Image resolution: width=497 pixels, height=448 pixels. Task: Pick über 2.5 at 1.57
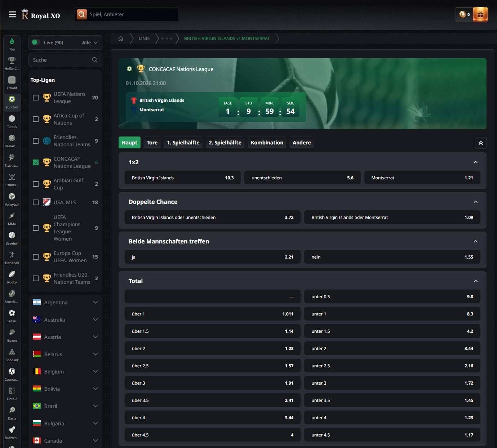[x=213, y=366]
